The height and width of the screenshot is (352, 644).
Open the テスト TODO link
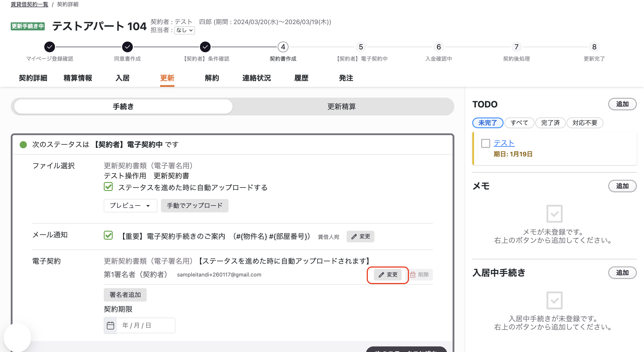pos(504,143)
